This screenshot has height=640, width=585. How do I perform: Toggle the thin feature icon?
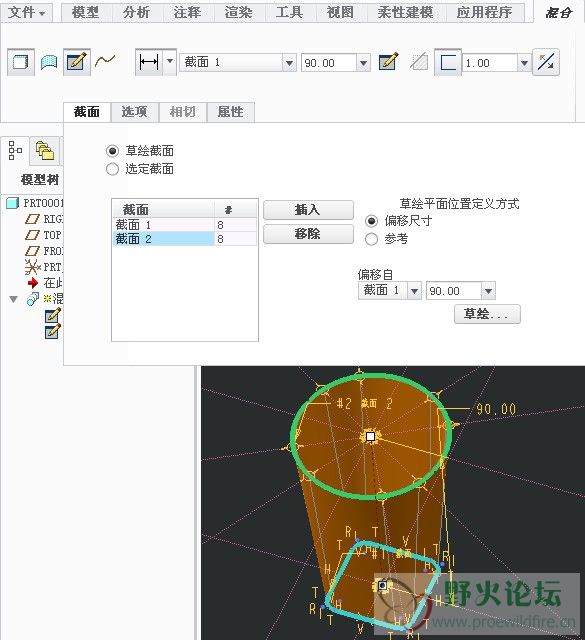coord(448,63)
